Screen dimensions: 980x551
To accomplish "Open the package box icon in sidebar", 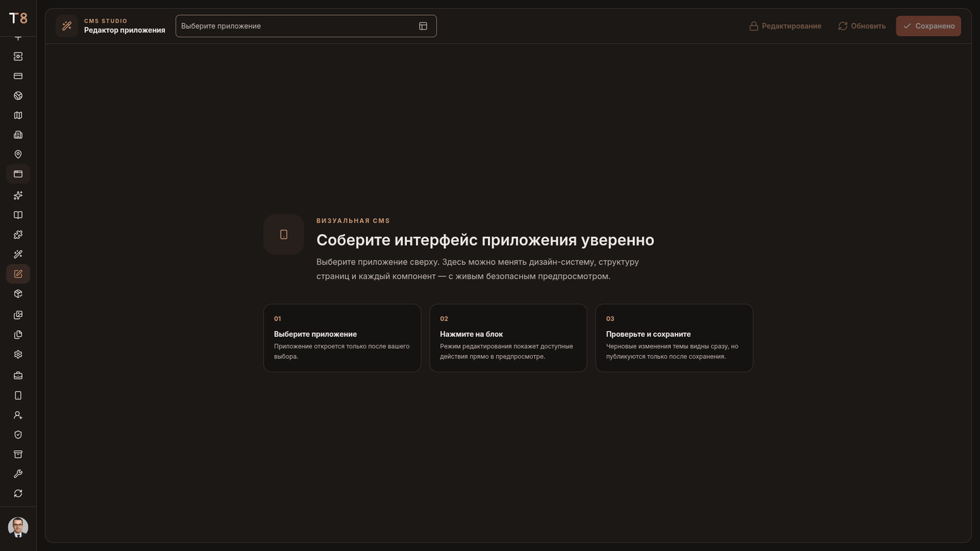I will 18,294.
